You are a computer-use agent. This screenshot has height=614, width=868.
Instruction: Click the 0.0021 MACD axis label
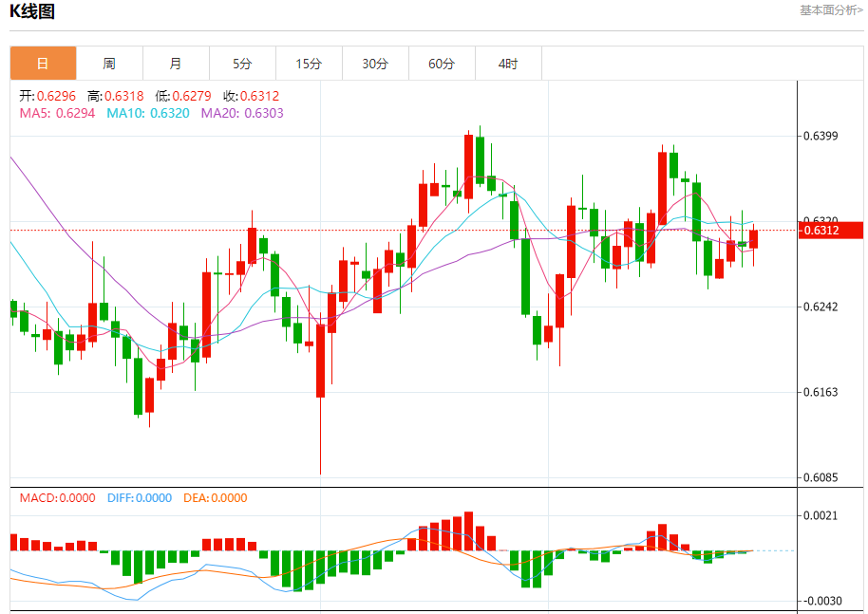pos(821,515)
